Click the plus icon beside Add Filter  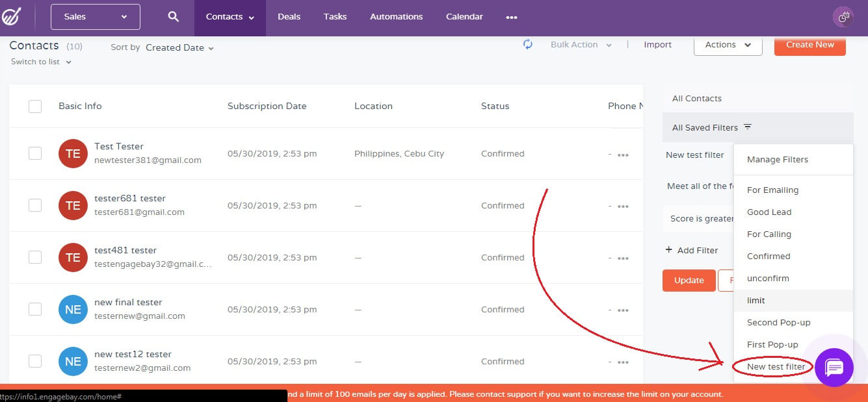point(669,250)
